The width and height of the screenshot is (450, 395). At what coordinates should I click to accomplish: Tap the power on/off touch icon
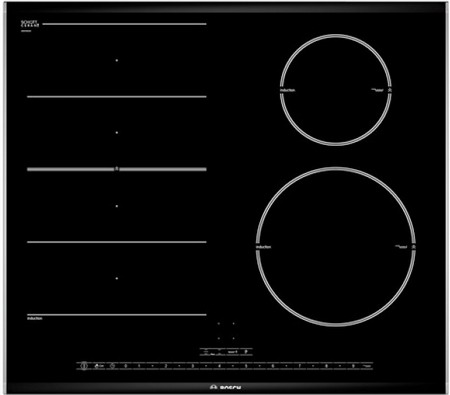coord(84,366)
